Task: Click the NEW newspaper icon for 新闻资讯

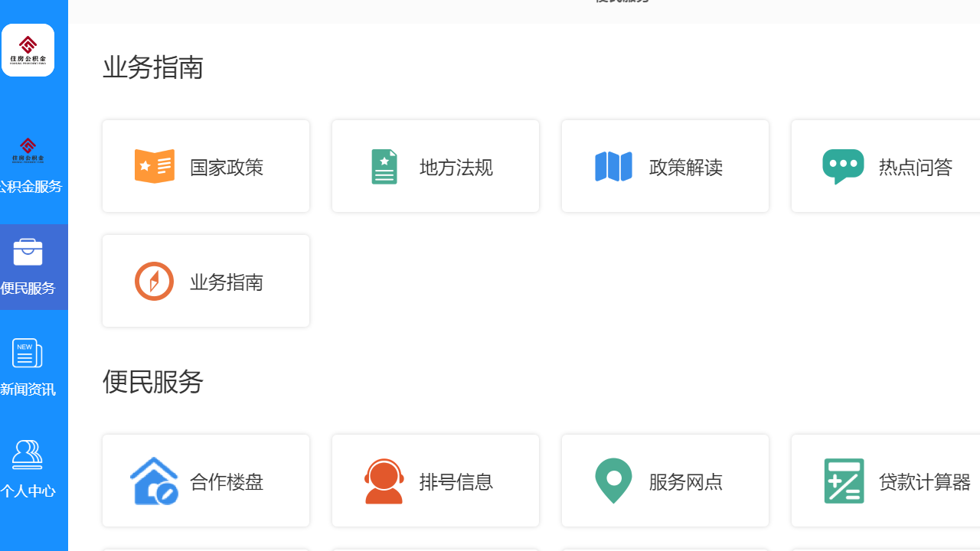Action: [x=28, y=353]
